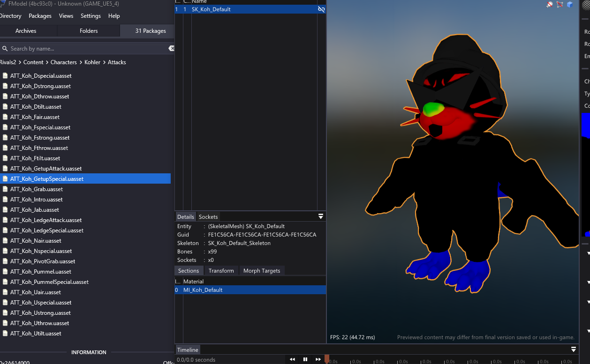Click file icon of ATT_Koh_Uair.uasset
Screen dimensions: 590x364
point(5,292)
